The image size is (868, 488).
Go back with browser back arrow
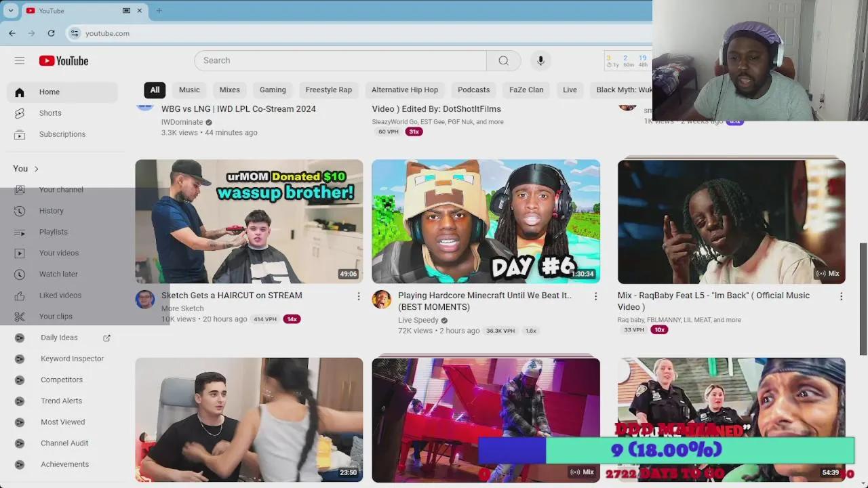click(12, 33)
